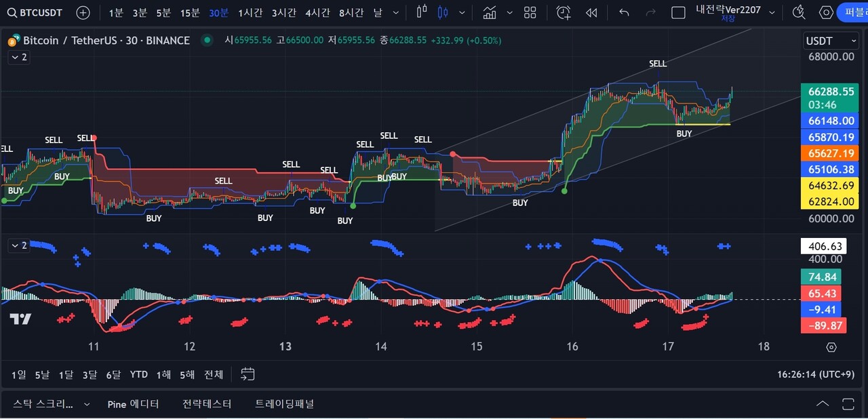Image resolution: width=868 pixels, height=419 pixels.
Task: Toggle fullscreen mode at bottom right
Action: click(x=848, y=404)
